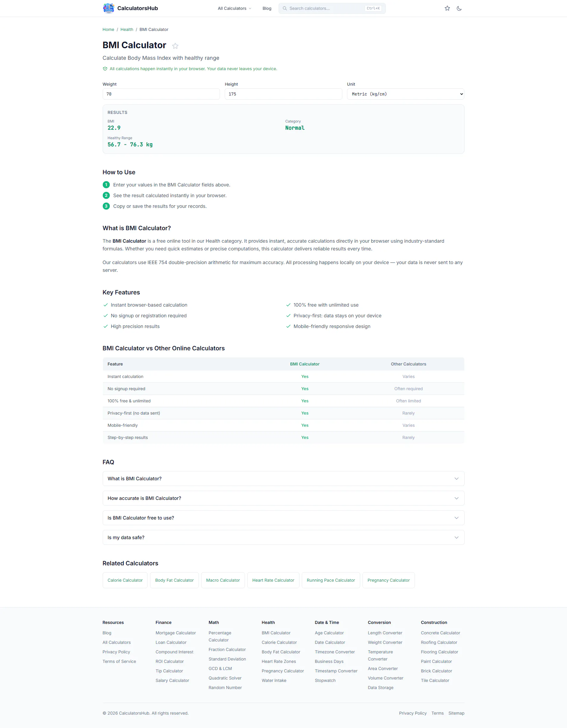Open Fraction Calculator in the Math list
This screenshot has width=567, height=728.
(227, 650)
